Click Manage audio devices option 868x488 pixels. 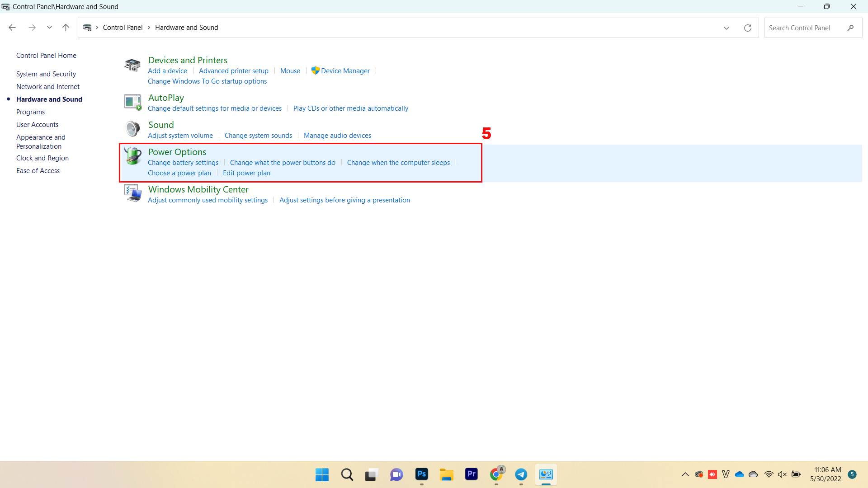(337, 135)
